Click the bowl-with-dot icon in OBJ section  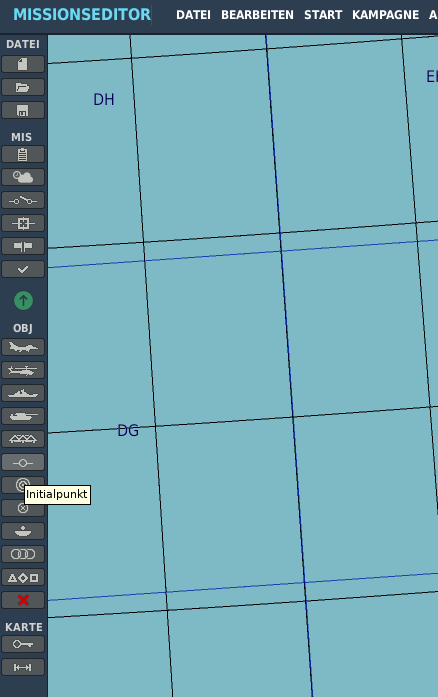click(x=23, y=531)
